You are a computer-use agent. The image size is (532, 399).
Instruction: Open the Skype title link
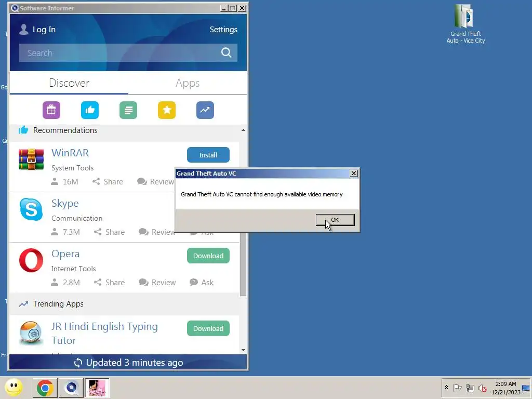point(65,204)
